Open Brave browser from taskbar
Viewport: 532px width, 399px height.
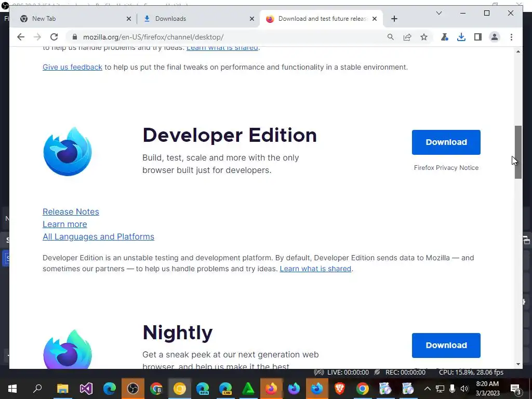pyautogui.click(x=340, y=389)
